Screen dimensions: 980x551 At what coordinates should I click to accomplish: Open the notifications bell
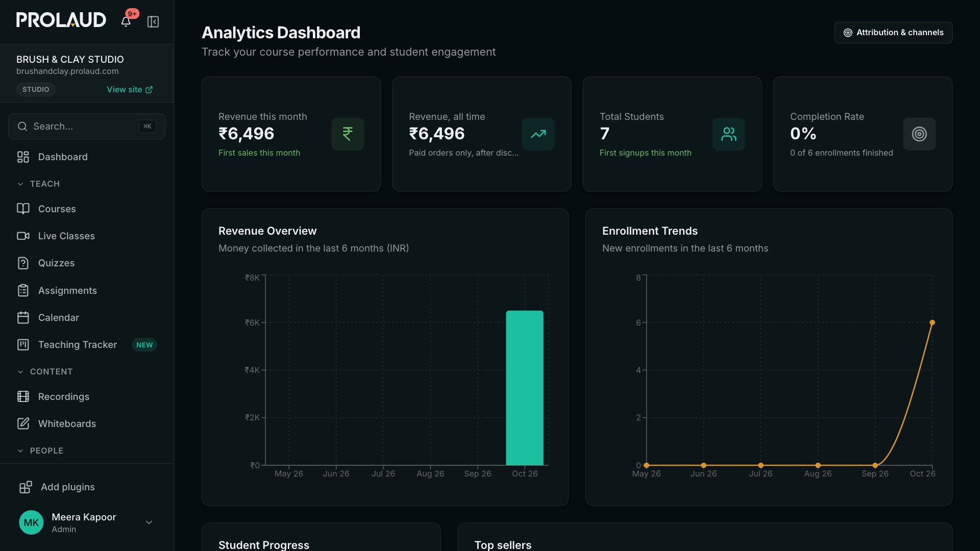[126, 21]
